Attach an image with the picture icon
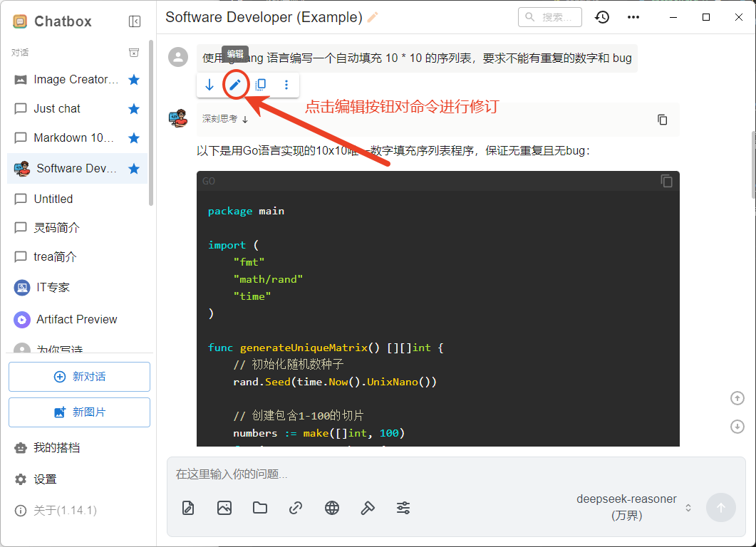The width and height of the screenshot is (756, 547). pos(224,508)
